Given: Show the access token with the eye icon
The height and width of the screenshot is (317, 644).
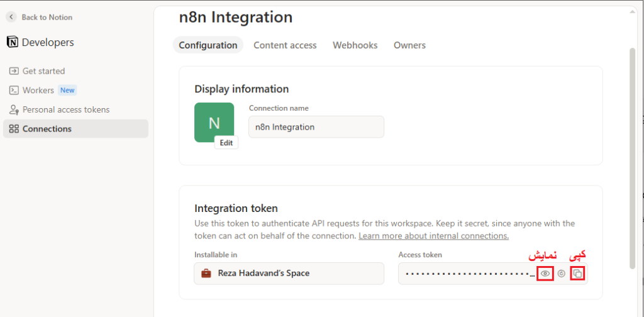Looking at the screenshot, I should pos(545,274).
